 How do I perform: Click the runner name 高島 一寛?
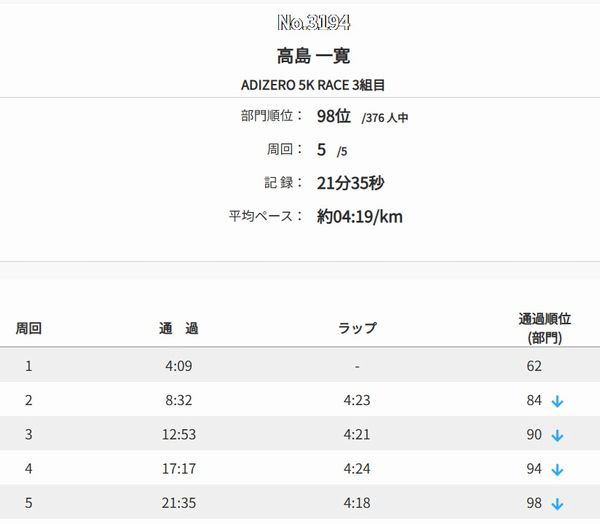tap(313, 56)
